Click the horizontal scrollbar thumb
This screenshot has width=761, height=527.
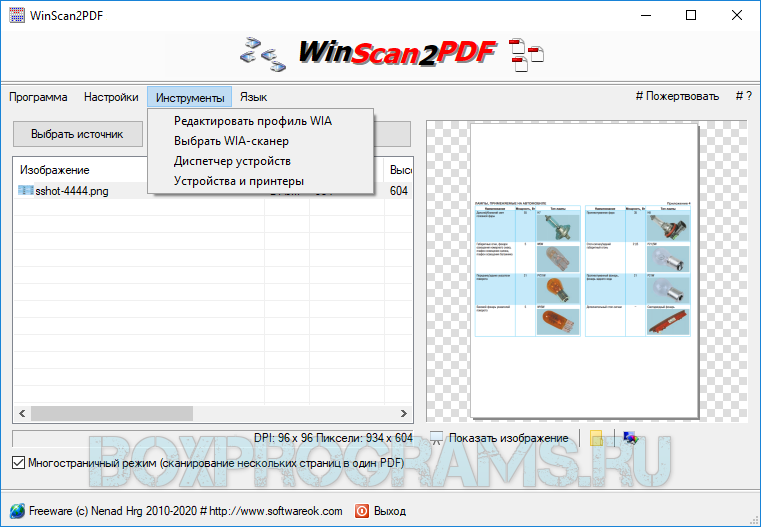(x=112, y=413)
